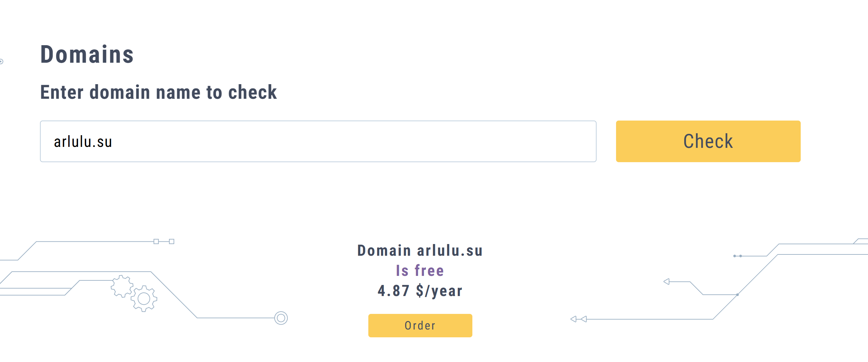Click the 'Domain arlulu.su' result title
The image size is (868, 362).
point(420,251)
